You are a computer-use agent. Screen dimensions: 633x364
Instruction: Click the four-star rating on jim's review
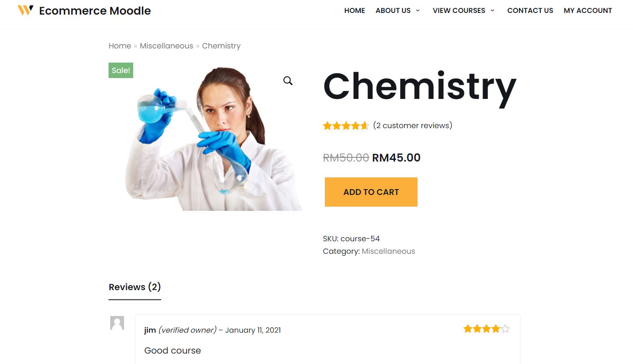click(486, 329)
